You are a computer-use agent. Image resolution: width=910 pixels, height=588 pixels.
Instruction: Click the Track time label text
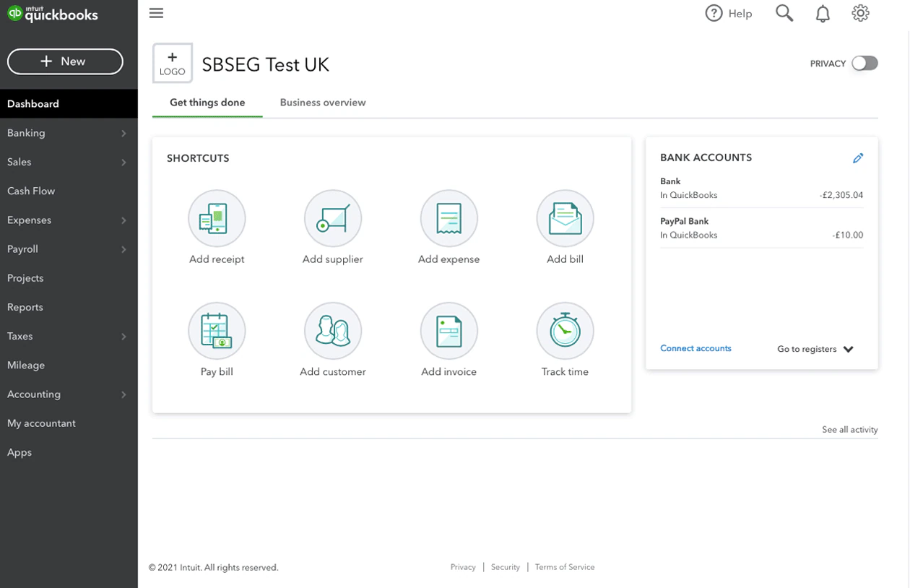[565, 372]
